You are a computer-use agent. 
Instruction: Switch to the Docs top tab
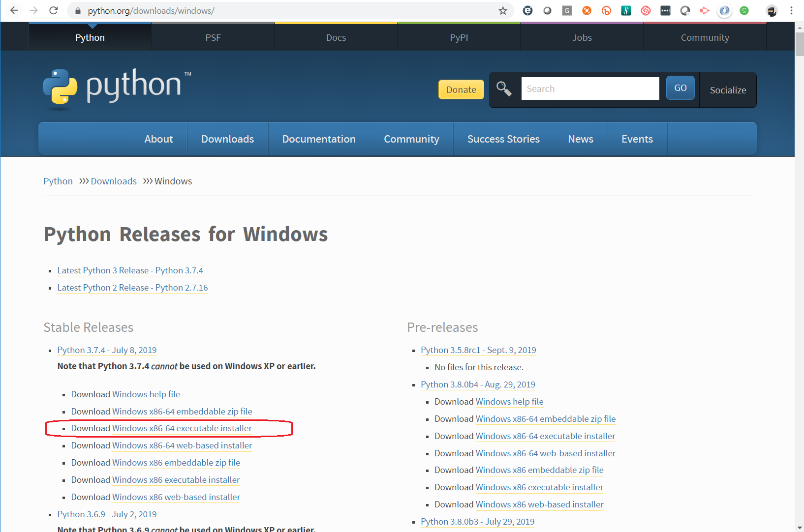tap(336, 37)
